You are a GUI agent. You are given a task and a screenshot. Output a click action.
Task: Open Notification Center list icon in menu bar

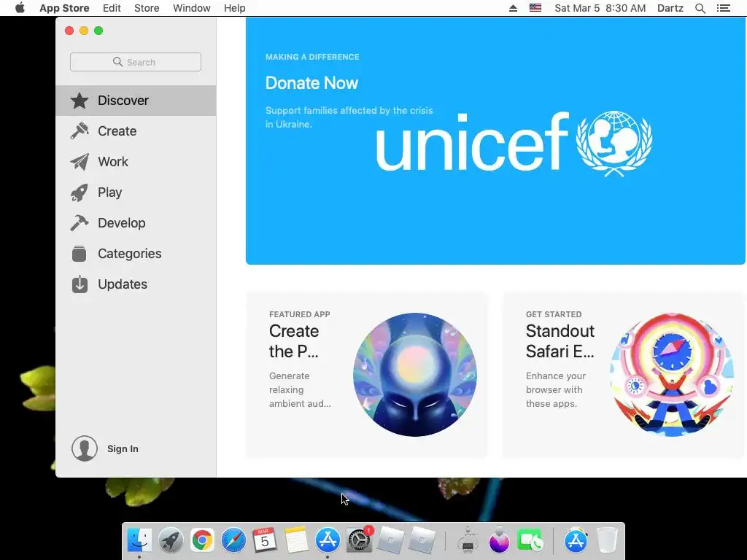[x=723, y=8]
